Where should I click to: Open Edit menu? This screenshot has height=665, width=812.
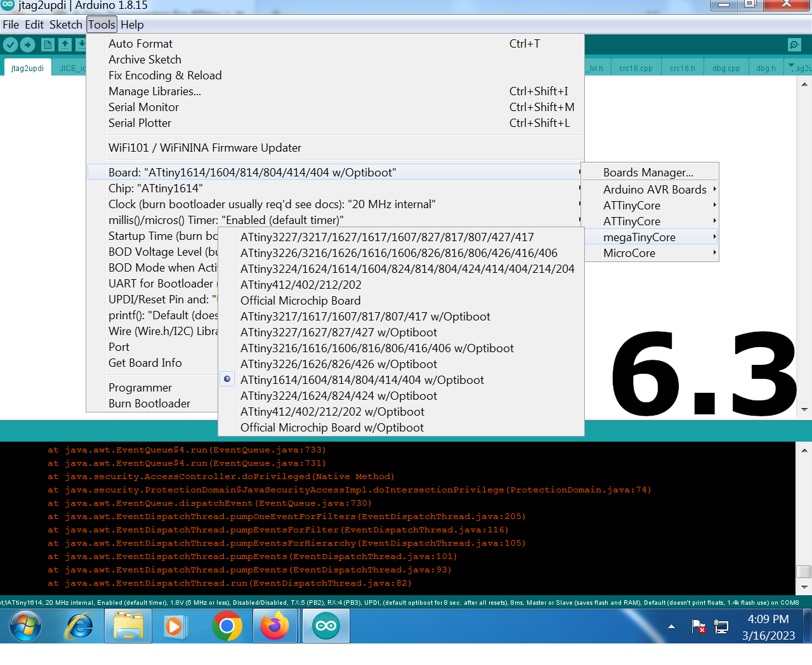click(x=34, y=25)
